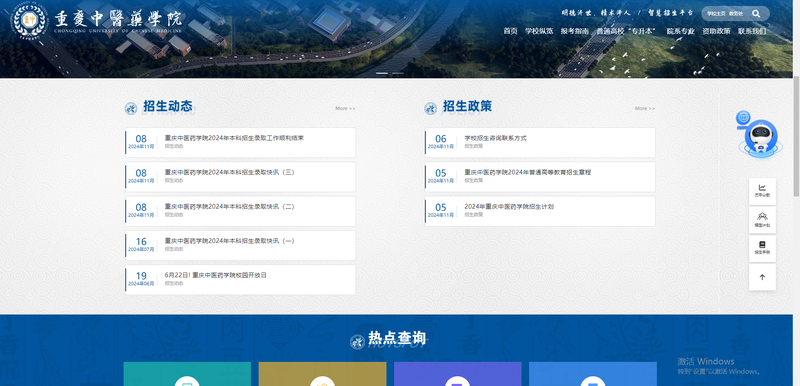Open 资助政策 navigation item

click(x=716, y=31)
